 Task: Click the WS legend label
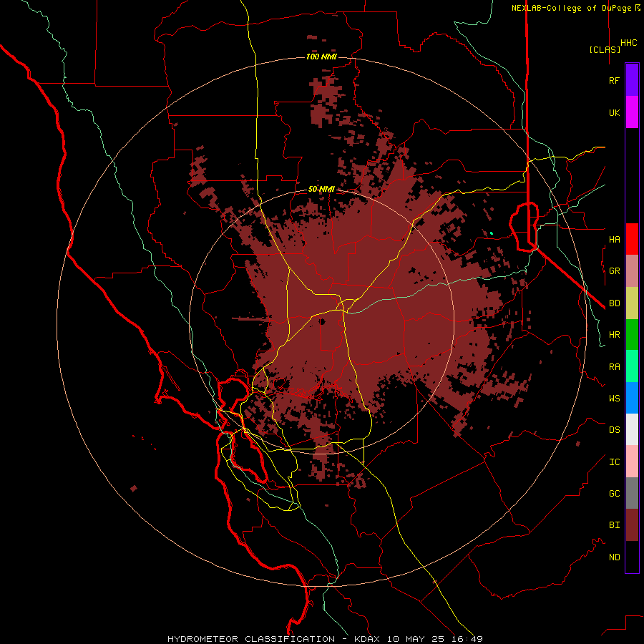[x=614, y=398]
